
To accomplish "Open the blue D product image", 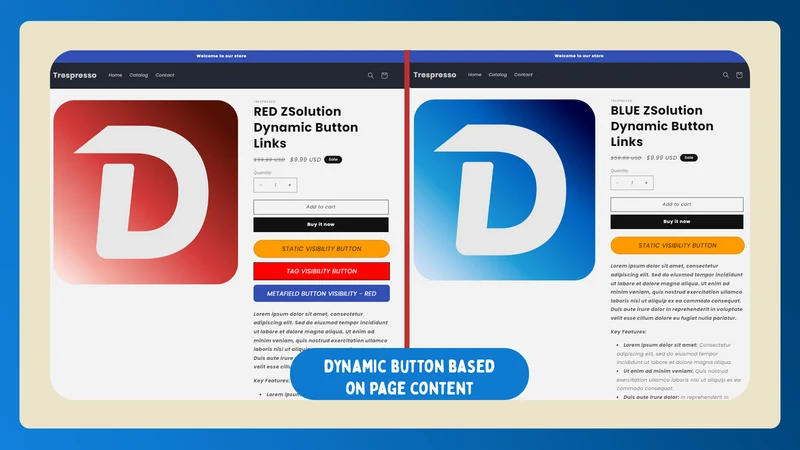I will 504,190.
